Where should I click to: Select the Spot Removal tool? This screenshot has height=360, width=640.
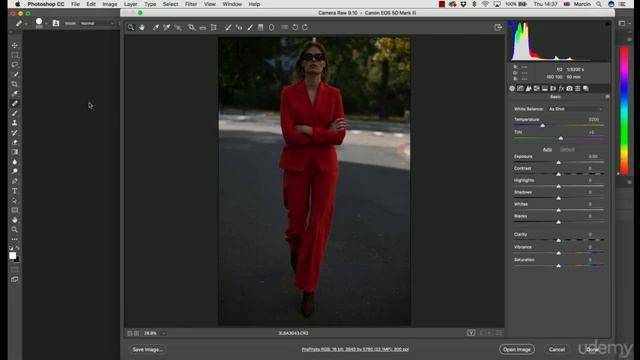[x=228, y=27]
